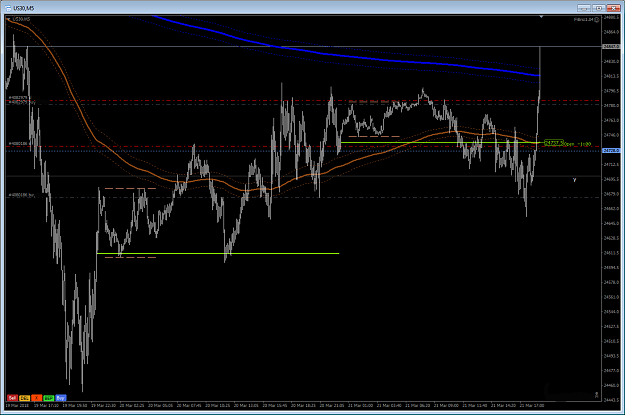This screenshot has height=415, width=625.
Task: Select the chart shift triangle marker
Action: (541, 17)
